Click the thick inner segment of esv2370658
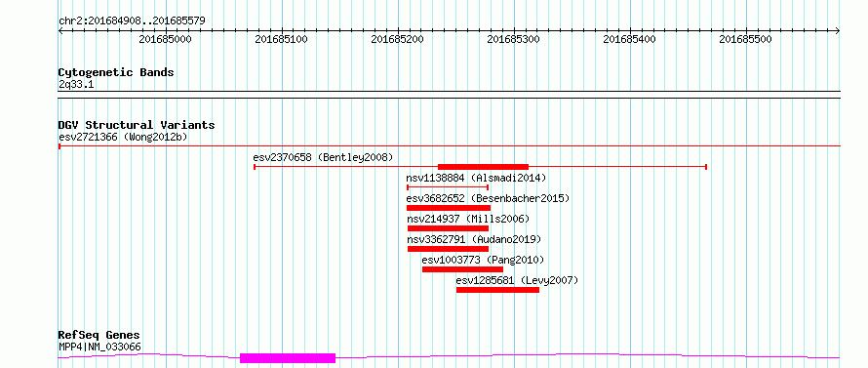This screenshot has height=368, width=868. tap(484, 167)
